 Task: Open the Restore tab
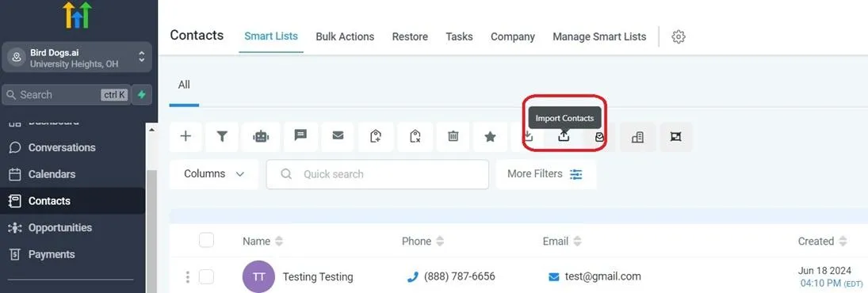pyautogui.click(x=410, y=36)
